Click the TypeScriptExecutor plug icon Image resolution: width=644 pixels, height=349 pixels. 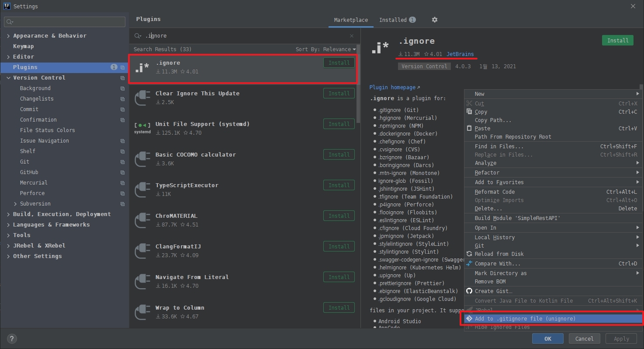[142, 189]
